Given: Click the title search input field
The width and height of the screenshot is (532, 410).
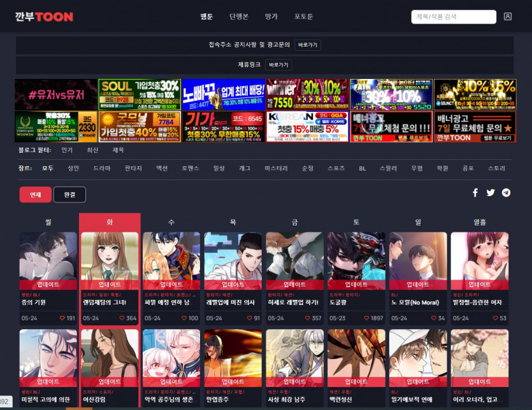Looking at the screenshot, I should tap(454, 17).
